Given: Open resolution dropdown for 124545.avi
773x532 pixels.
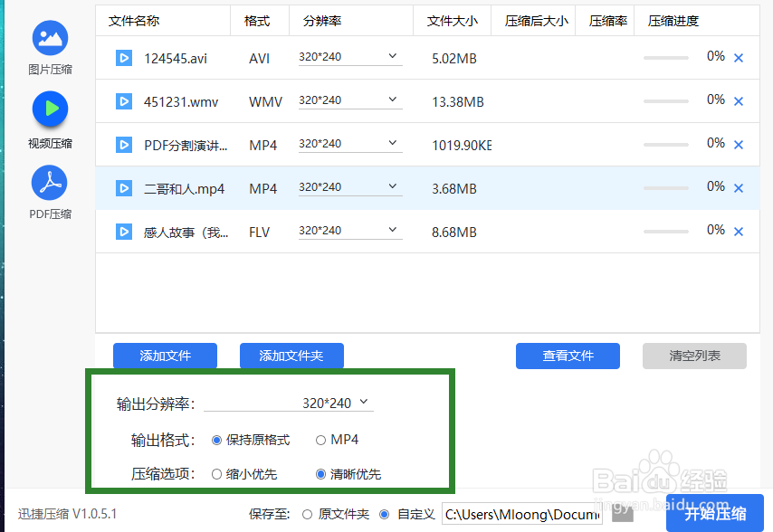Looking at the screenshot, I should [350, 57].
